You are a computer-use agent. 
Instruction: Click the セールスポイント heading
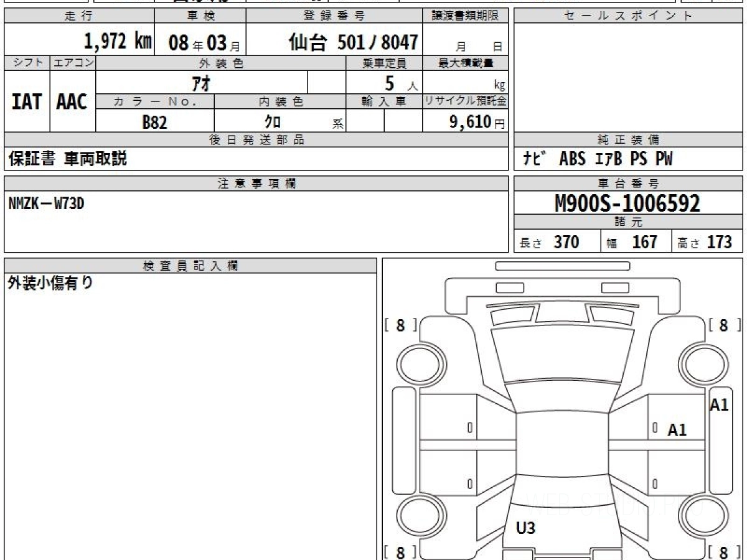click(x=628, y=16)
